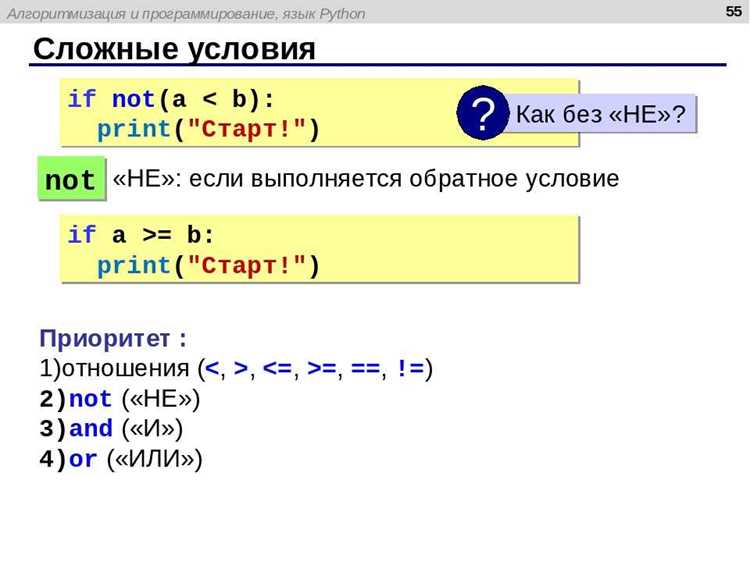Click text "«НЕ»: если выполняется обратное условие"

coord(366,179)
